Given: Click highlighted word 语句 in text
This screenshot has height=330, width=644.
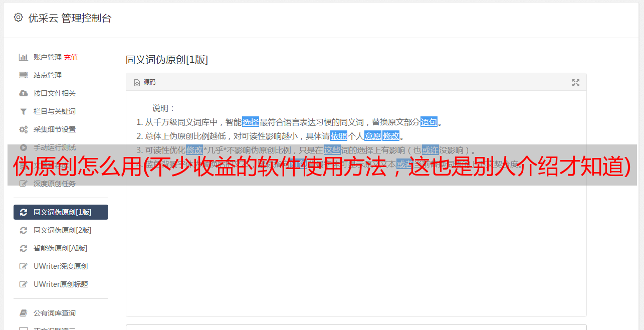Looking at the screenshot, I should pyautogui.click(x=429, y=122).
